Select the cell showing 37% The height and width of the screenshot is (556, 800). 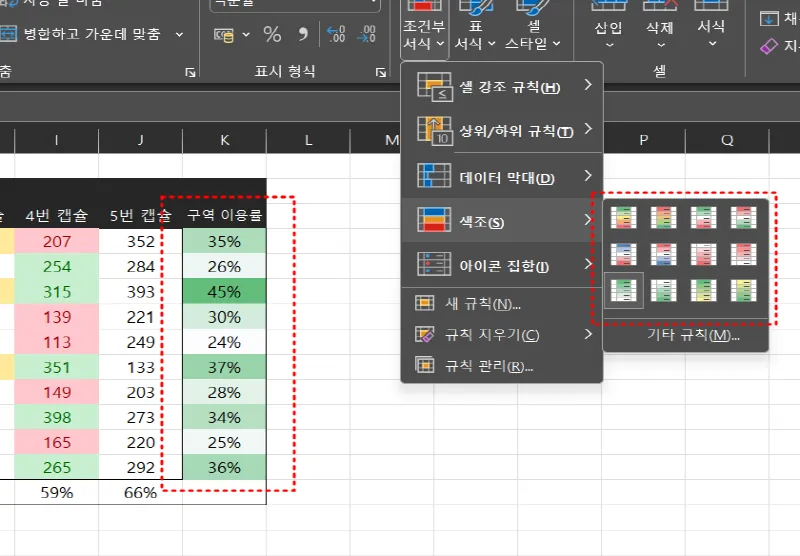(224, 367)
